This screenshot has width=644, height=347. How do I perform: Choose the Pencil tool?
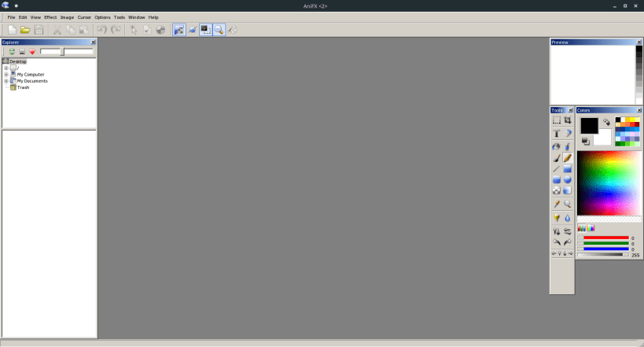click(567, 158)
